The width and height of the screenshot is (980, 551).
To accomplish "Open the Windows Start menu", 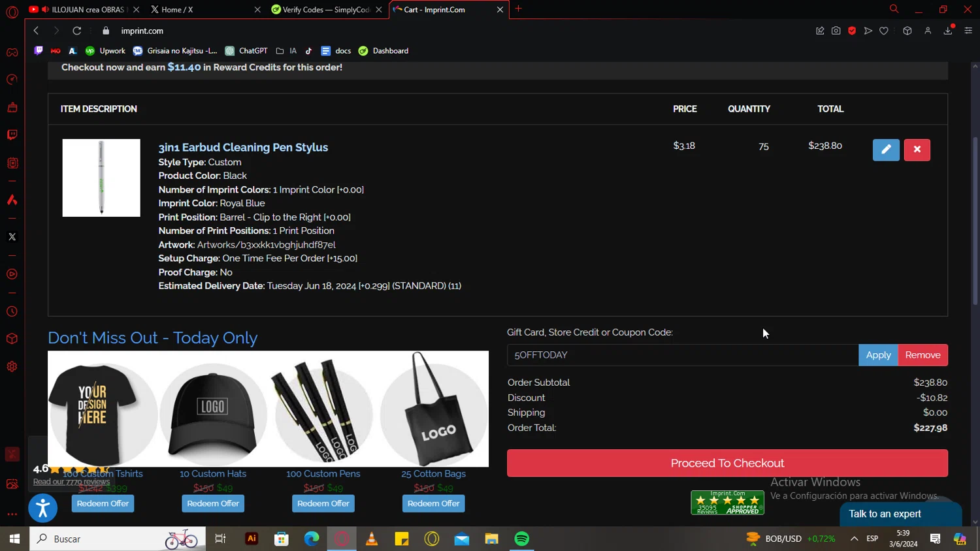I will coord(14,539).
